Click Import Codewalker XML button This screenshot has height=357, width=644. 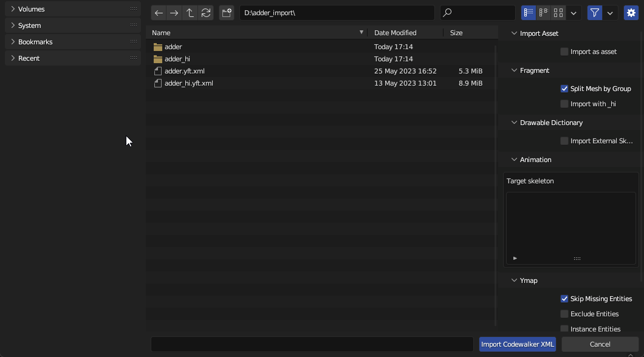pos(517,344)
